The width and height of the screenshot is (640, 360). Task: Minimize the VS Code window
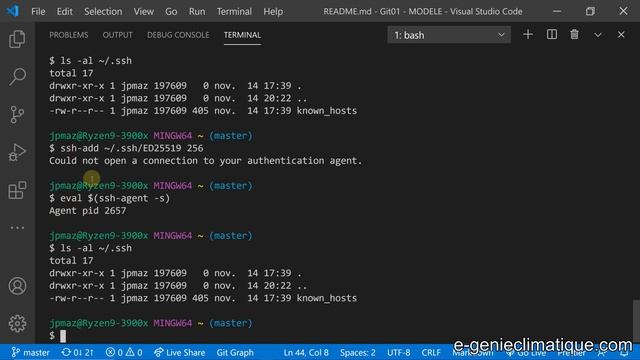pos(557,11)
